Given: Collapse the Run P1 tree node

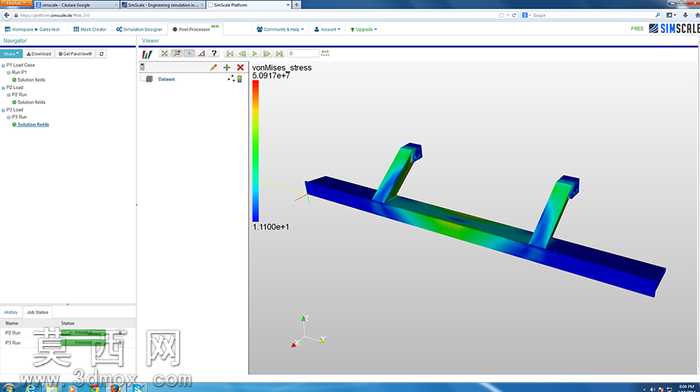Looking at the screenshot, I should 8,72.
